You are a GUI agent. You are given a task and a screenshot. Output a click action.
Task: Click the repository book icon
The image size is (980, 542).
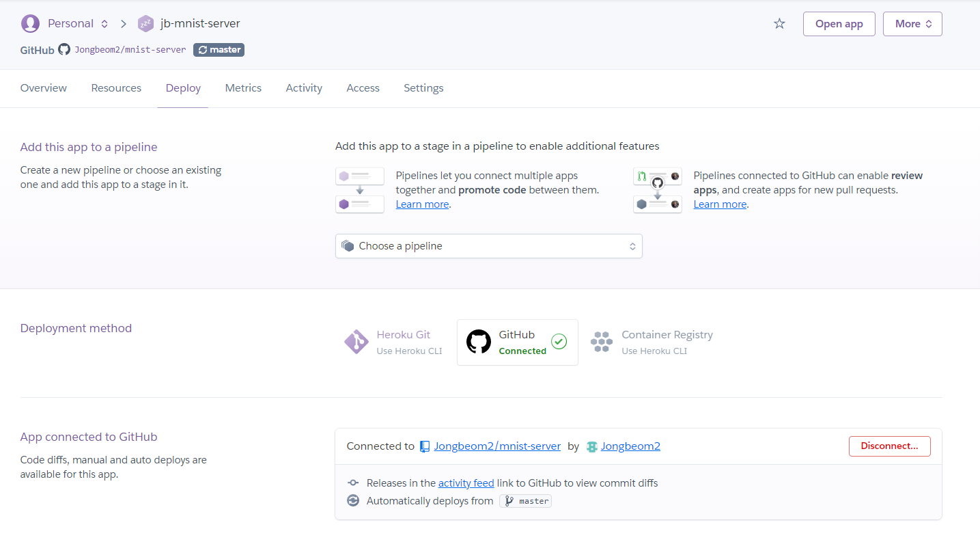point(425,446)
